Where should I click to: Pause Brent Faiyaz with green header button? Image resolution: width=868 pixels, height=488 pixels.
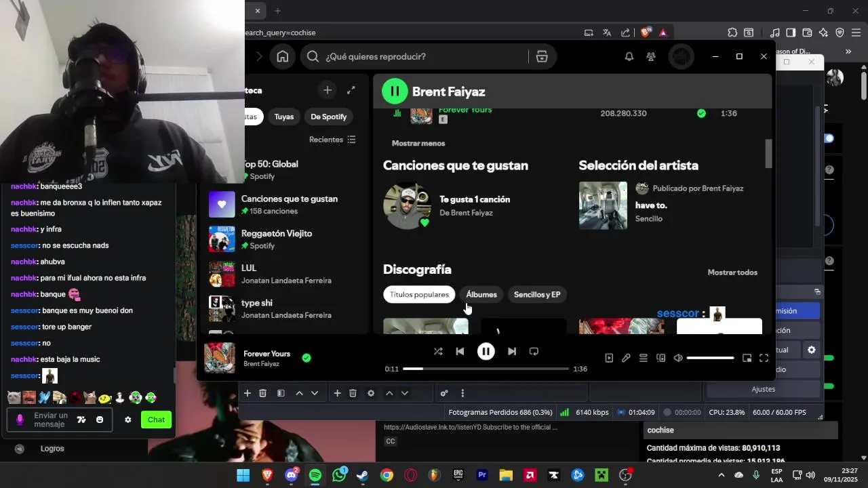[395, 91]
